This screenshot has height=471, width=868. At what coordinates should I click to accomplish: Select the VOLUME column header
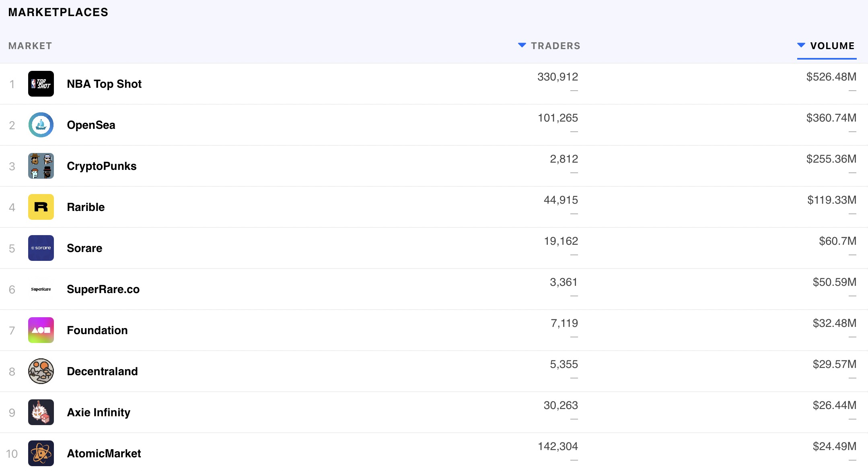tap(832, 46)
